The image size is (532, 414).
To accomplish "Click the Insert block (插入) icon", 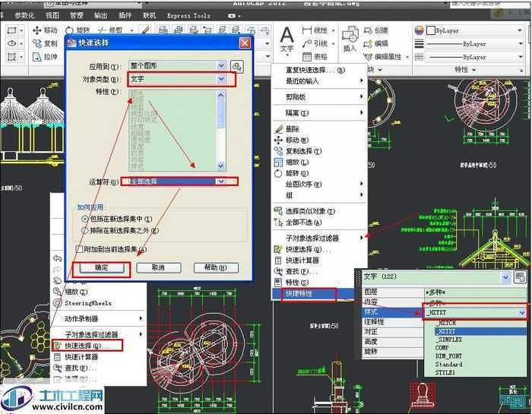I will (x=350, y=39).
